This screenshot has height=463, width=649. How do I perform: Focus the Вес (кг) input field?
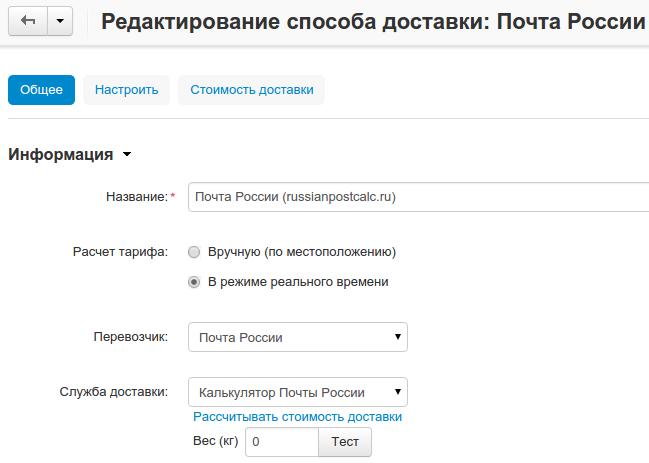tap(282, 442)
